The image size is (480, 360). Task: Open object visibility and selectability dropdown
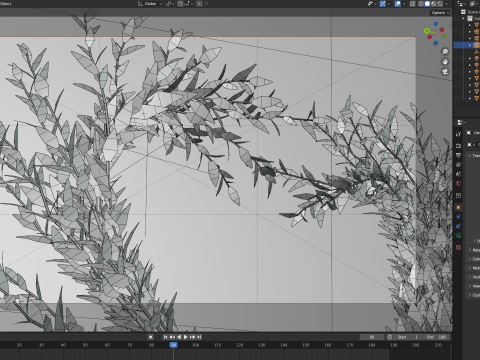371,4
